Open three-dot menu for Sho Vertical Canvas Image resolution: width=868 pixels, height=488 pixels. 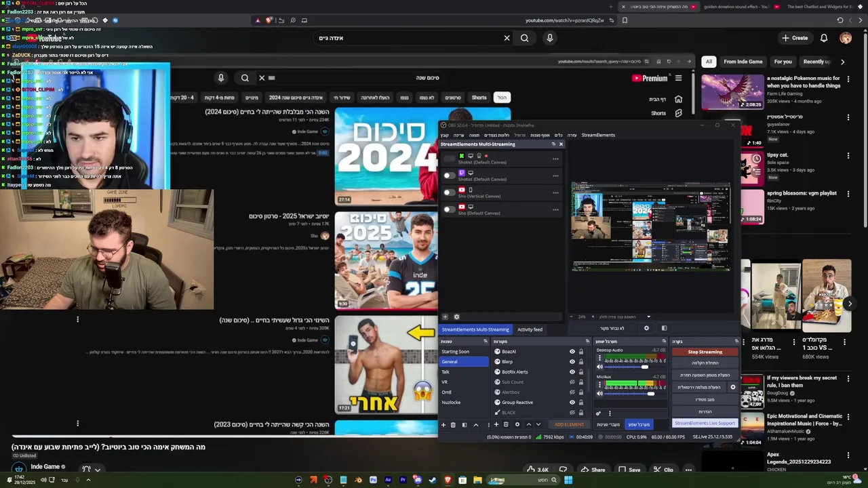pyautogui.click(x=555, y=192)
